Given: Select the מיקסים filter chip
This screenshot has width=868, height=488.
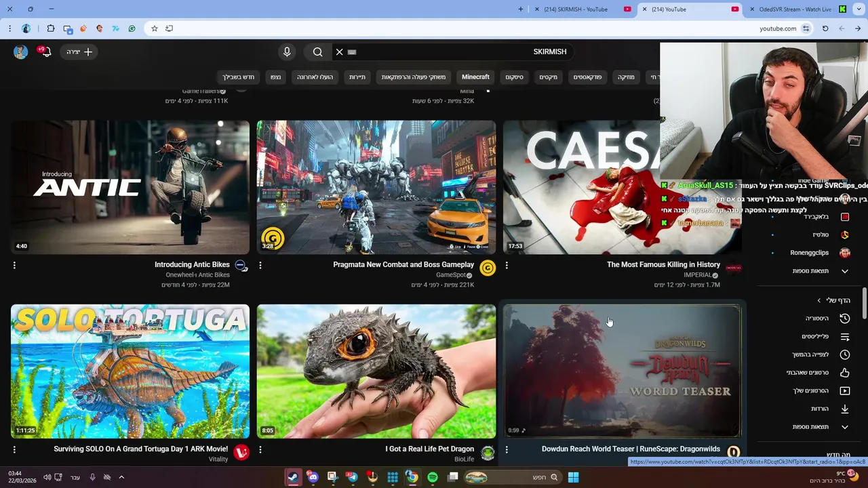Looking at the screenshot, I should 549,77.
